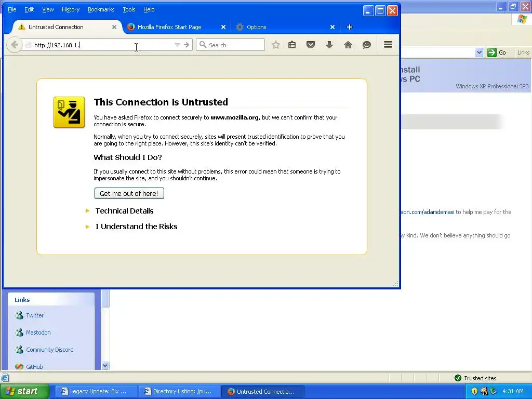Open the Edit menu
Viewport: 532px width, 399px height.
29,9
